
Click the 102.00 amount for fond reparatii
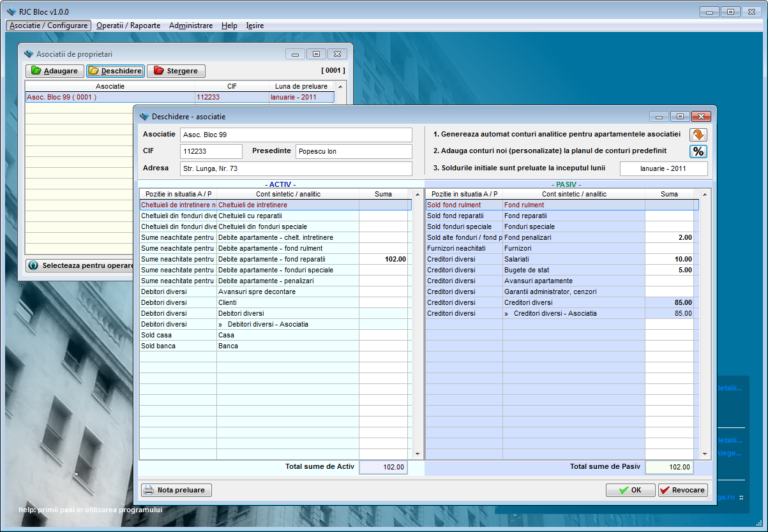point(383,259)
